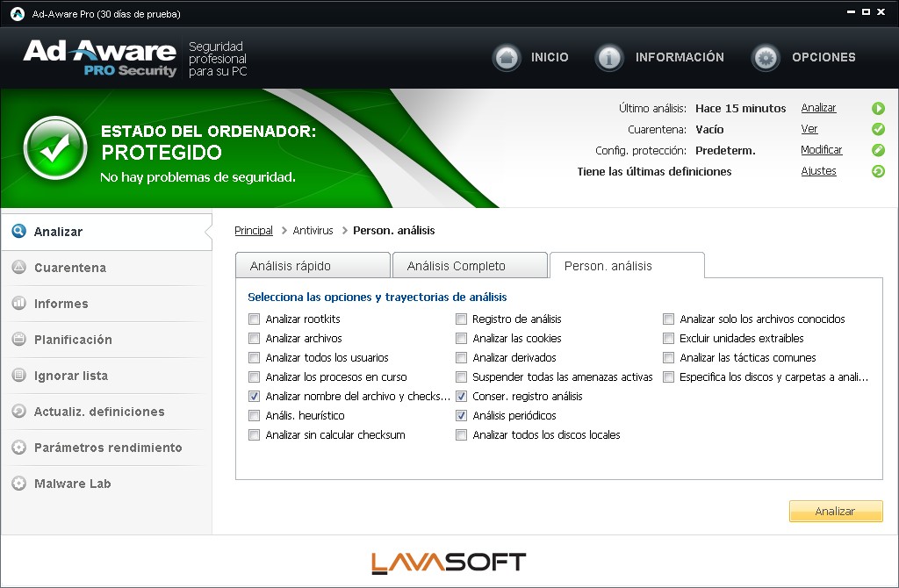Click the green checkmark icon beside Ver
Image resolution: width=899 pixels, height=588 pixels.
[878, 129]
